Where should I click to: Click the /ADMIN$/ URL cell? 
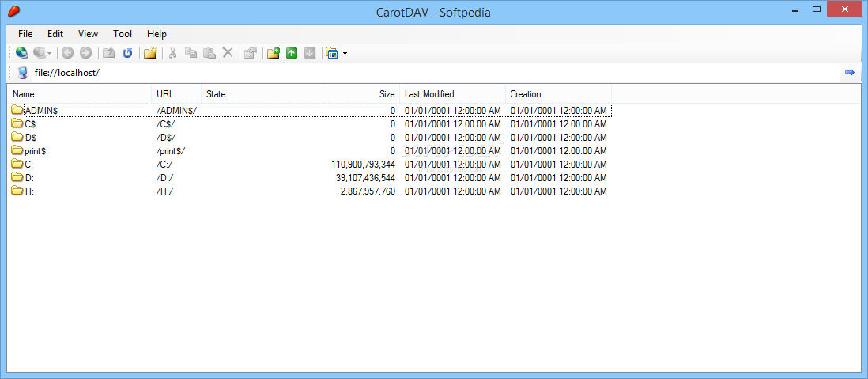point(176,111)
